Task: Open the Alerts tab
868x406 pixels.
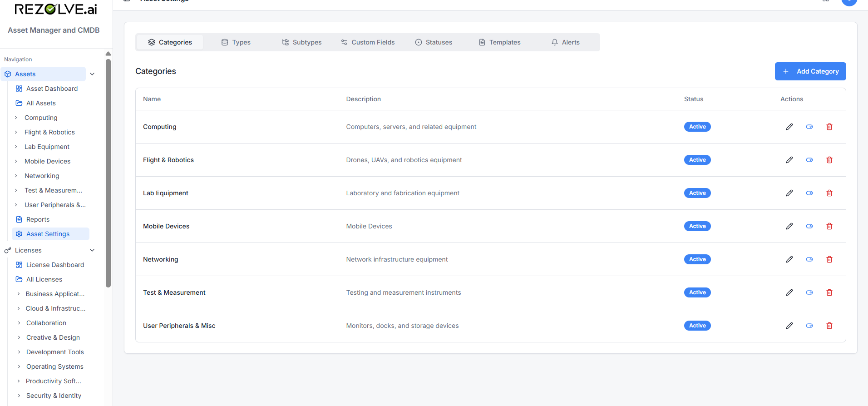Action: pos(566,42)
